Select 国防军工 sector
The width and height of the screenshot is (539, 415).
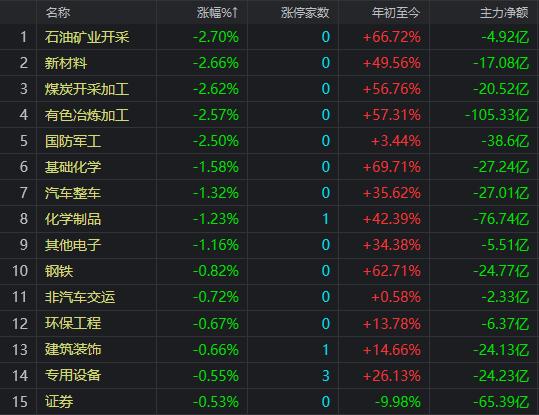(x=73, y=141)
